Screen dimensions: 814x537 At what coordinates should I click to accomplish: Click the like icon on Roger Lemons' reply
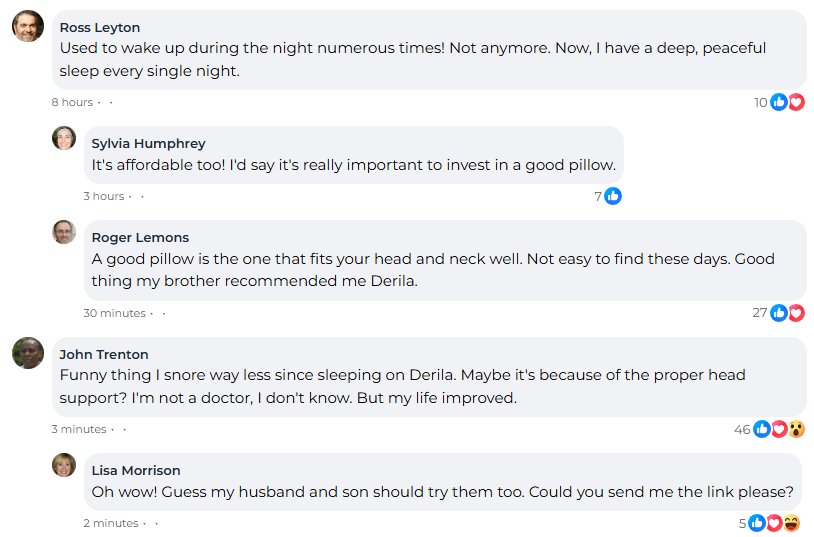779,313
